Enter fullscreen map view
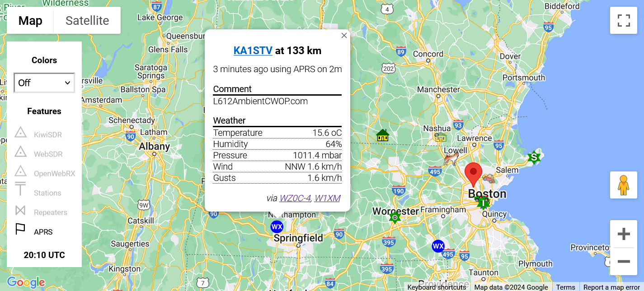Image resolution: width=644 pixels, height=291 pixels. coord(624,20)
